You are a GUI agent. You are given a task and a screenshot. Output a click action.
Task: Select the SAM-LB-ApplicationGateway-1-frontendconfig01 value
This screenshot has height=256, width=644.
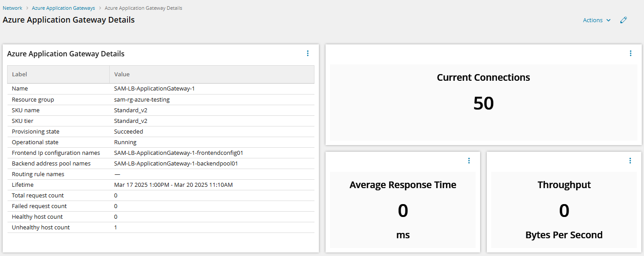click(179, 153)
